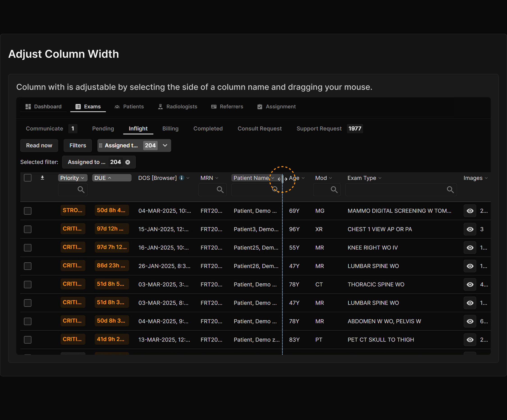Select the CHEST 1 VIEW row checkbox
Viewport: 507px width, 420px height.
[28, 229]
